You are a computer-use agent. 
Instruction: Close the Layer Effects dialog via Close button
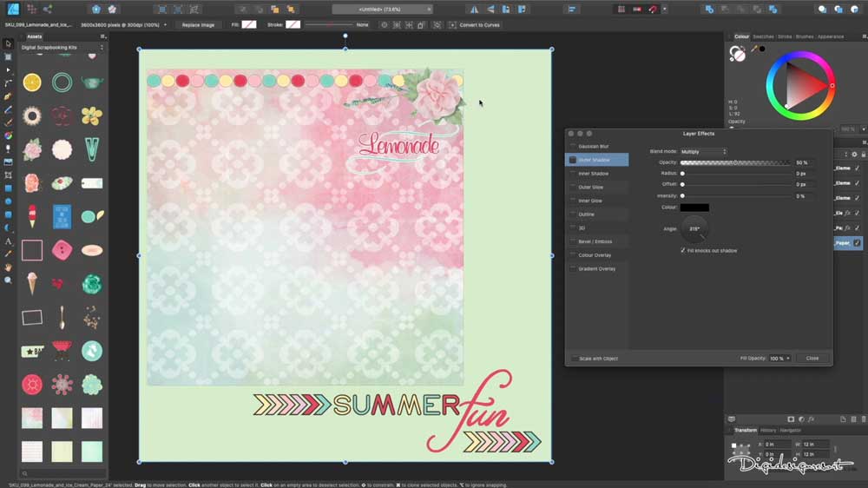812,359
